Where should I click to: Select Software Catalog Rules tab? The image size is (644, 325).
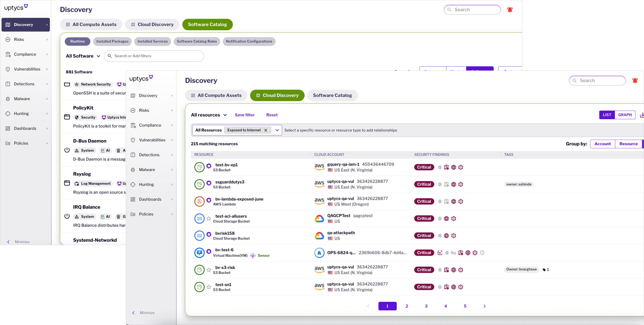pos(197,41)
